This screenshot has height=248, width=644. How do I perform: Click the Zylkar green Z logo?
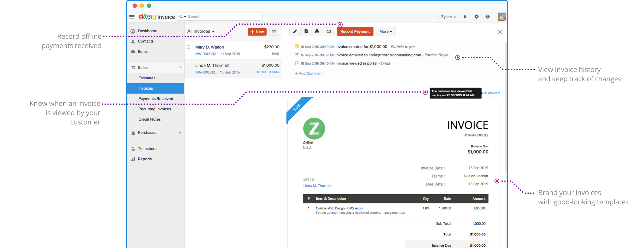point(314,128)
